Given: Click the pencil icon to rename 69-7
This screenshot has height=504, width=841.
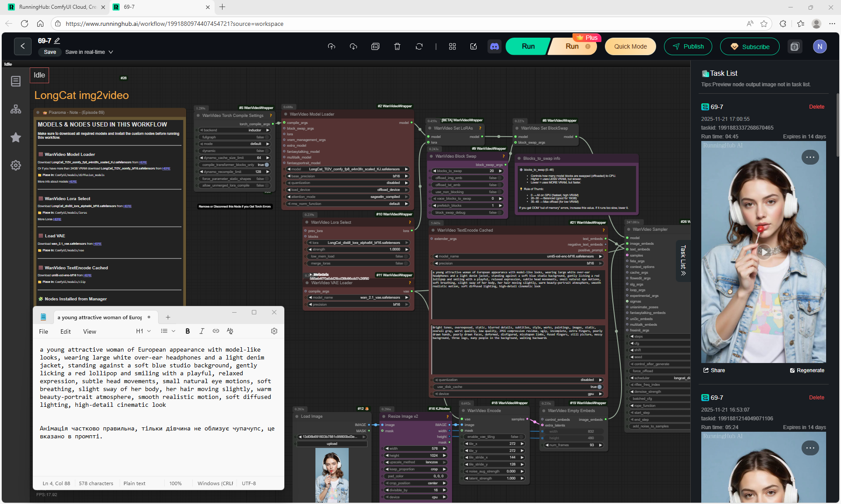Looking at the screenshot, I should coord(57,41).
